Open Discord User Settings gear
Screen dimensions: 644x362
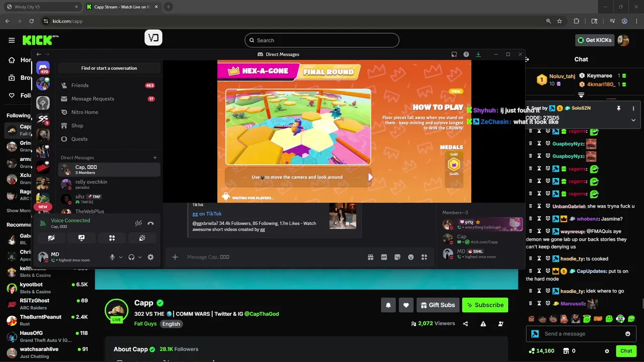[x=150, y=257]
